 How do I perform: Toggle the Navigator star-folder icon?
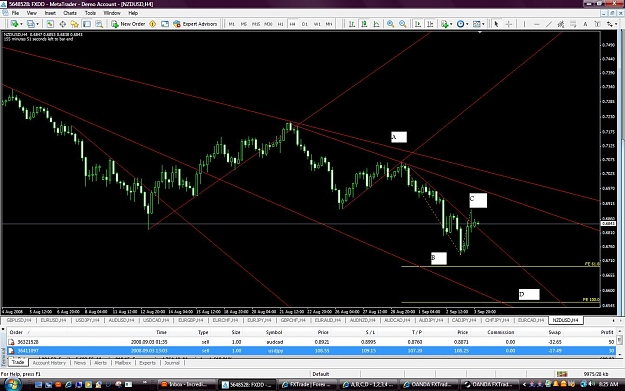(x=75, y=24)
